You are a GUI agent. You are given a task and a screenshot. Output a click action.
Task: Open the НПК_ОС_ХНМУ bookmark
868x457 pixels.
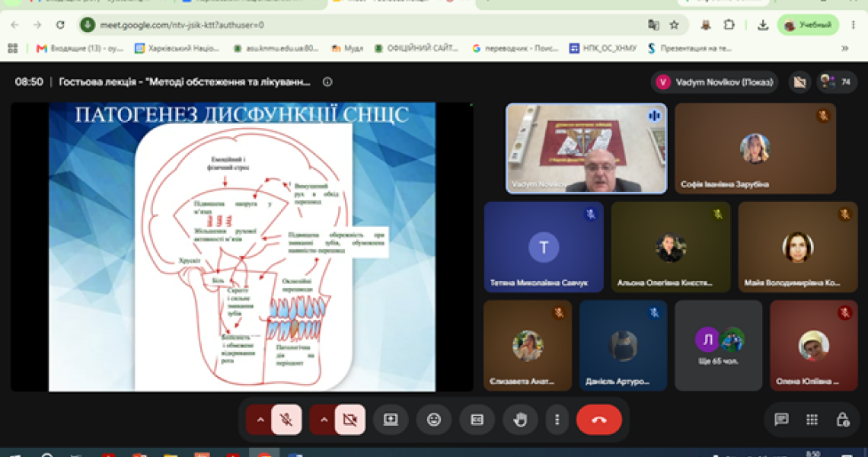(x=603, y=49)
